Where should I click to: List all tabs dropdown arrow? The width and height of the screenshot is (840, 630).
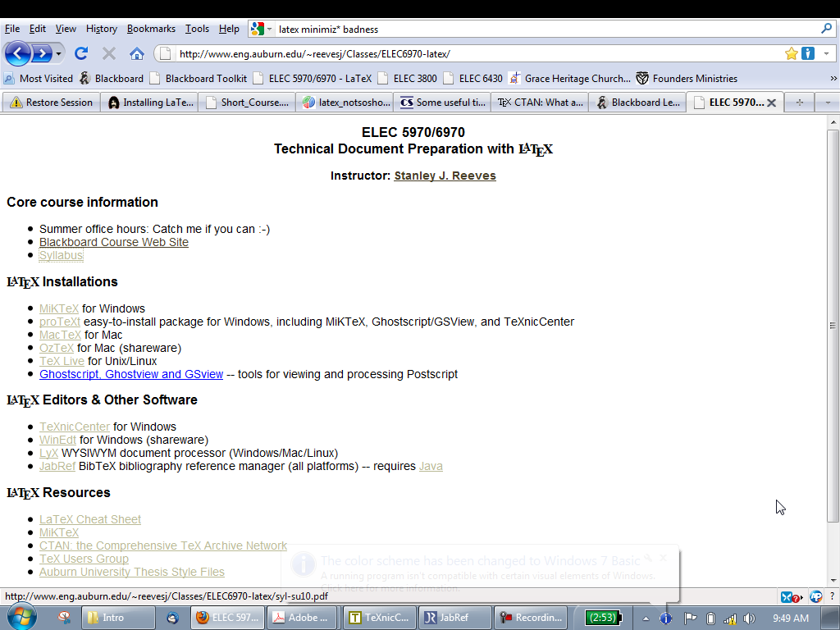coord(828,103)
